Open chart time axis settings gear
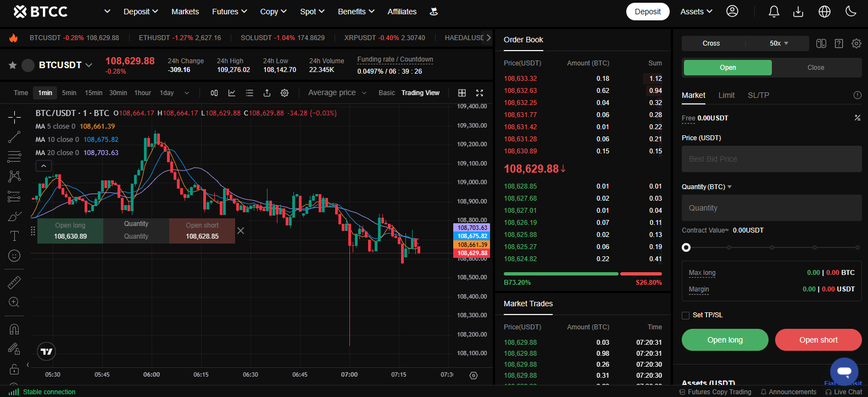This screenshot has width=868, height=397. tap(474, 375)
